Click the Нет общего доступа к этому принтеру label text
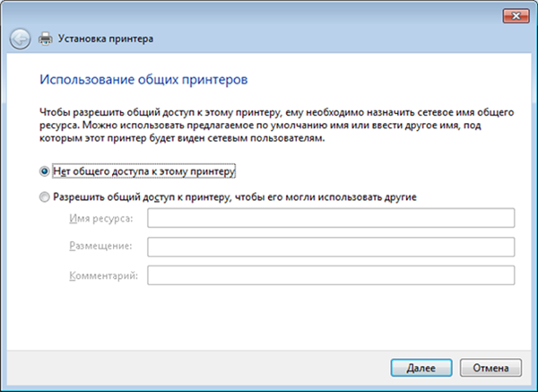The width and height of the screenshot is (538, 392). (x=144, y=171)
